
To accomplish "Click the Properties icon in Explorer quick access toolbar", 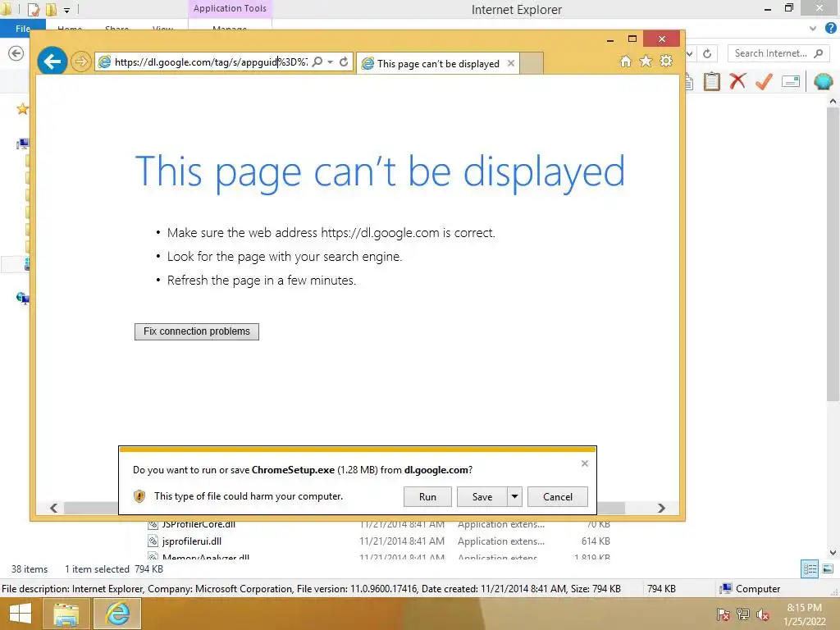I will coord(33,9).
